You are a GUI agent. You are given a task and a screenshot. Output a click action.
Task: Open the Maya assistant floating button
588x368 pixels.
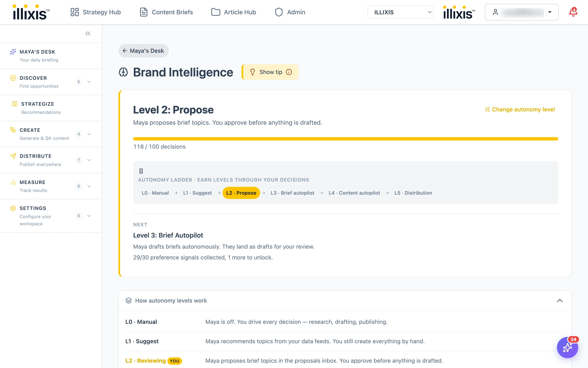point(567,348)
